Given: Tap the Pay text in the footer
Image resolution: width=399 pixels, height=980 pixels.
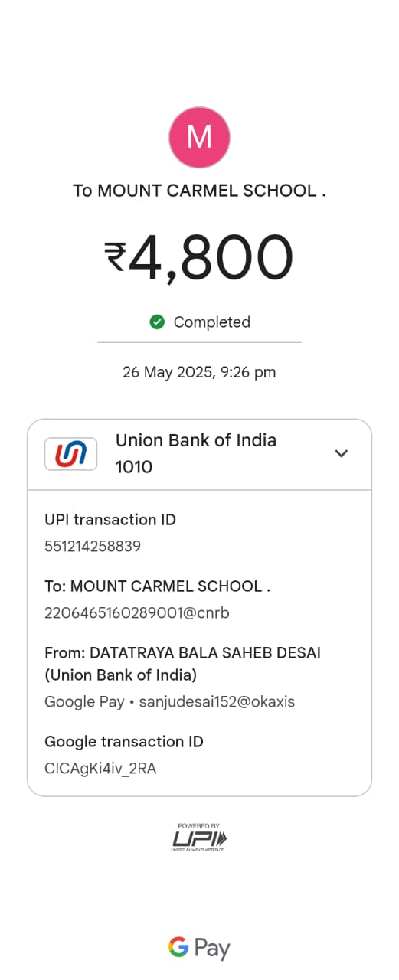Looking at the screenshot, I should pyautogui.click(x=212, y=949).
